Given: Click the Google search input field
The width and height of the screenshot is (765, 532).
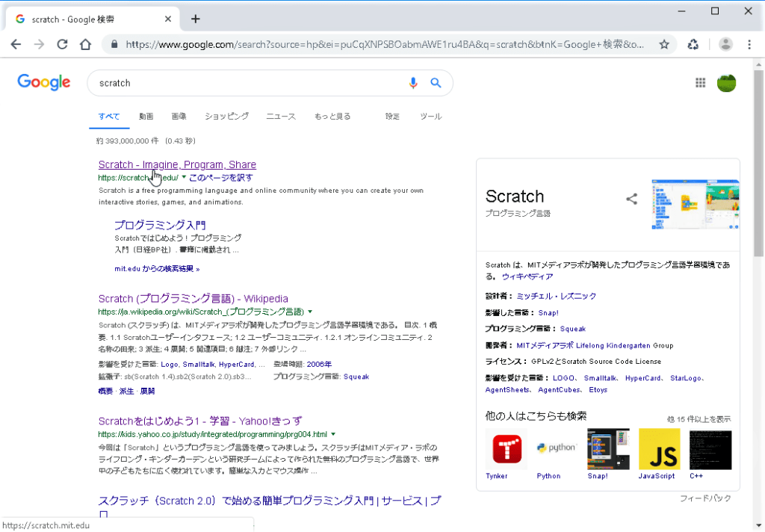Looking at the screenshot, I should 249,83.
